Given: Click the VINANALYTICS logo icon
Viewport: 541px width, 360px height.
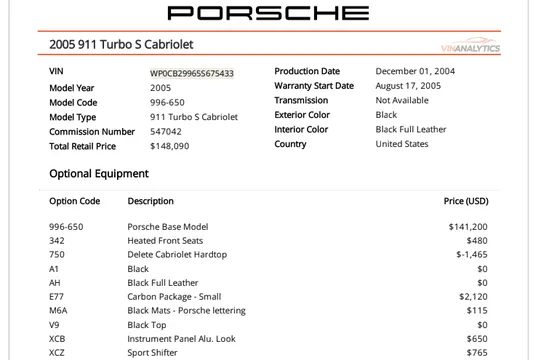Looking at the screenshot, I should (x=470, y=45).
